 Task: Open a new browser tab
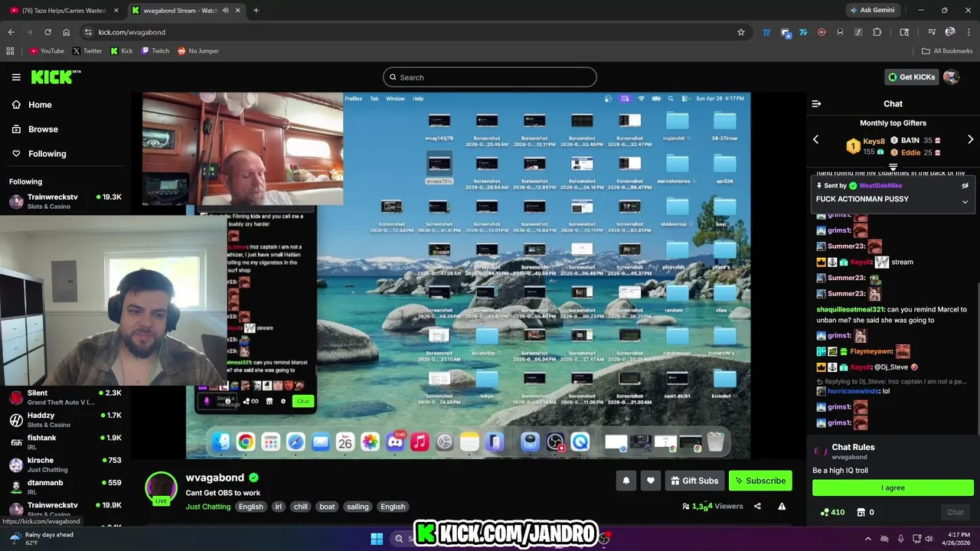tap(256, 10)
